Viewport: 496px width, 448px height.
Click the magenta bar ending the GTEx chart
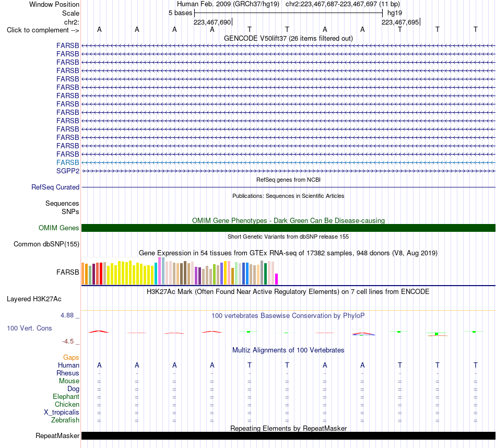tap(277, 279)
